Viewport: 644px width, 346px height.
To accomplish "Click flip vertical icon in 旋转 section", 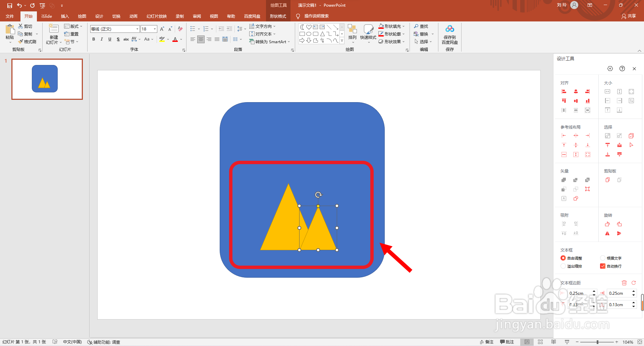I will point(620,233).
